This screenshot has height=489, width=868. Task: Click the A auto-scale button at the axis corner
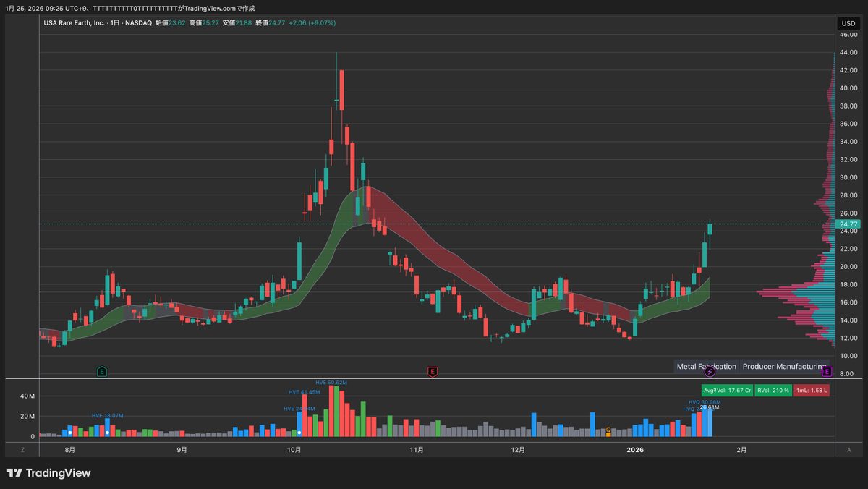click(x=848, y=450)
